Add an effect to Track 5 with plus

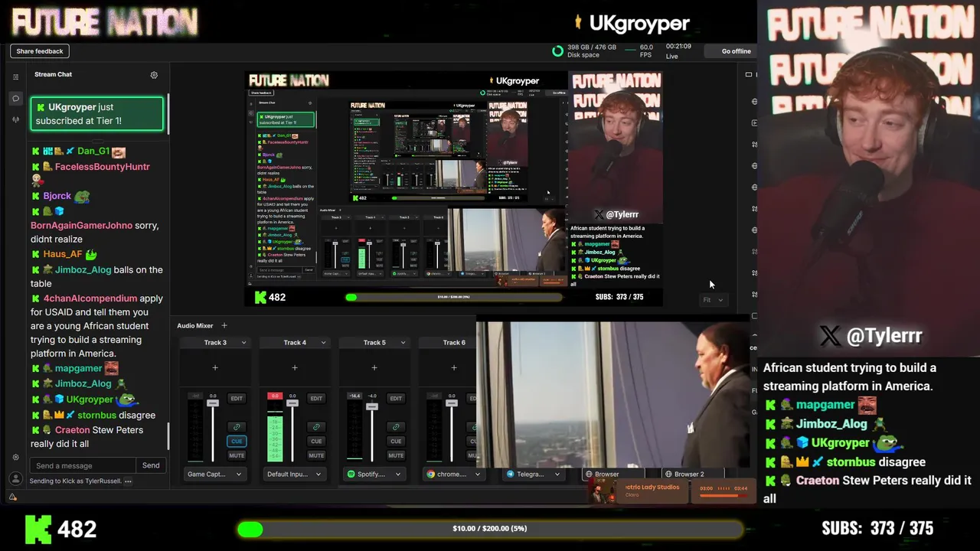click(x=374, y=368)
